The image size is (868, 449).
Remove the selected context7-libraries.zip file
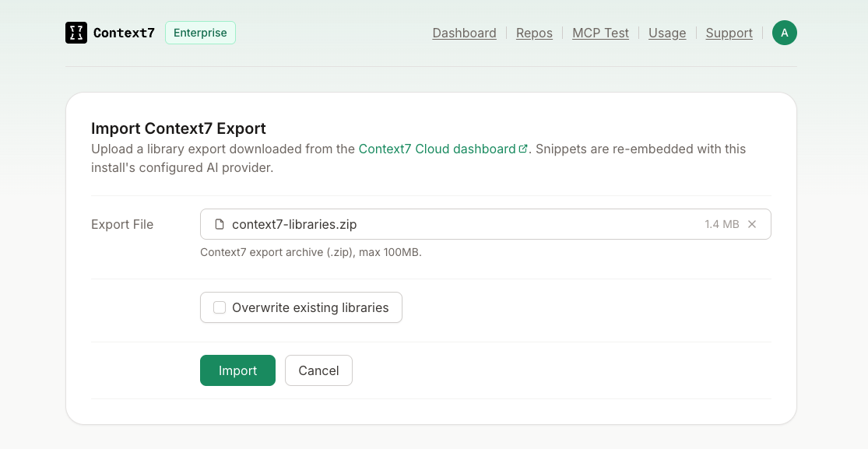pyautogui.click(x=752, y=224)
